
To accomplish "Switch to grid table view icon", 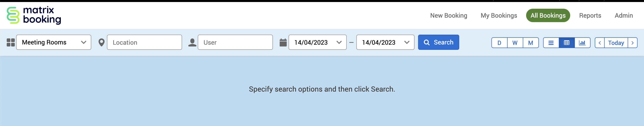I will 567,43.
